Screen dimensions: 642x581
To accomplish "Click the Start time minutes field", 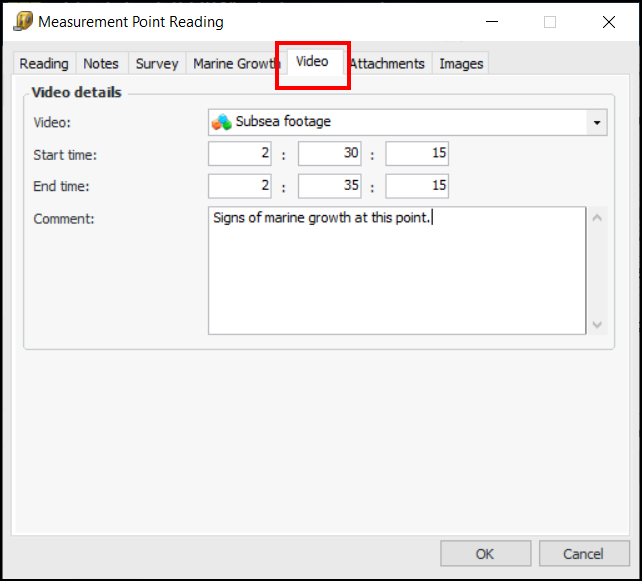I will (329, 154).
